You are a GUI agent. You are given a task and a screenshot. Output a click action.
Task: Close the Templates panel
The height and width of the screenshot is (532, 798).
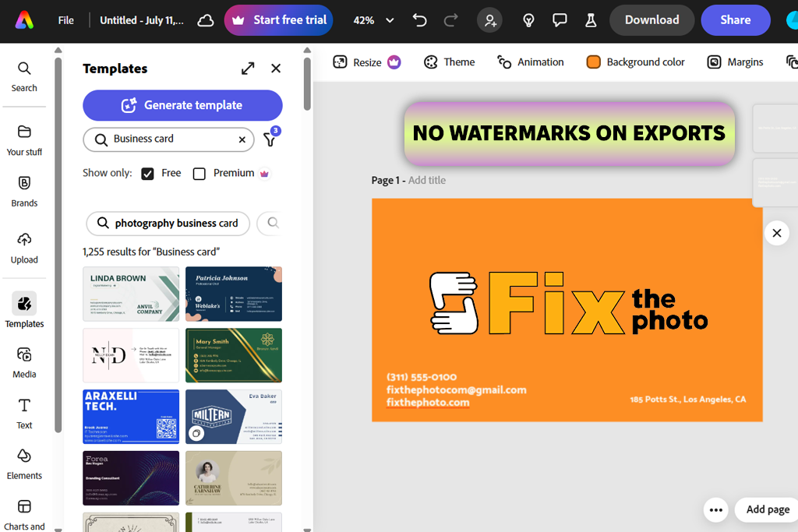coord(276,68)
